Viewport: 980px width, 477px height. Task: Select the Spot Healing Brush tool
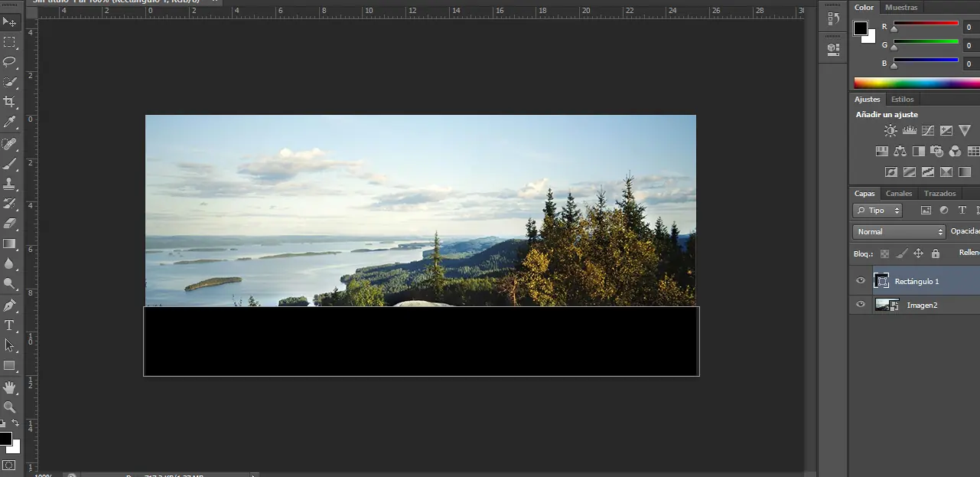tap(9, 144)
